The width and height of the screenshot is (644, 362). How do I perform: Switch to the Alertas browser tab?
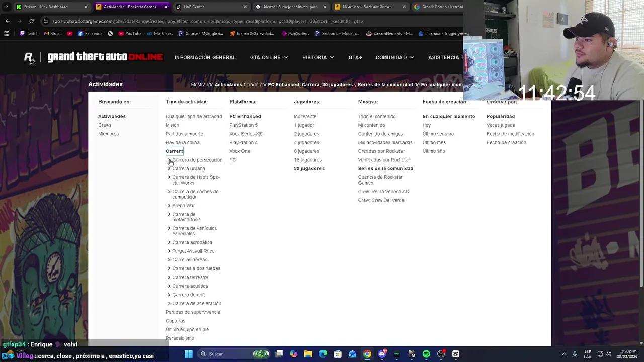coord(291,7)
